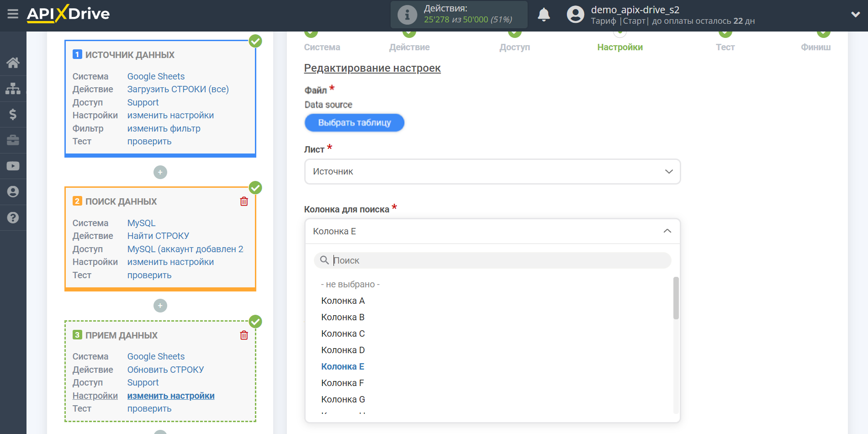Delete the ПОИСК ДАННЫХ block

tap(244, 201)
